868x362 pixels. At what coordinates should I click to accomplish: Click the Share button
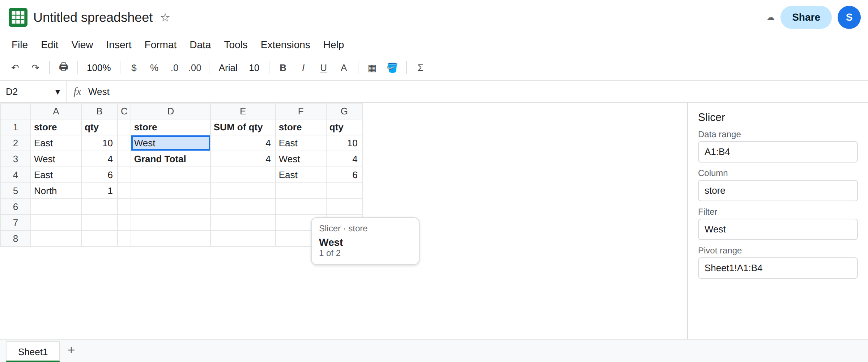tap(806, 17)
